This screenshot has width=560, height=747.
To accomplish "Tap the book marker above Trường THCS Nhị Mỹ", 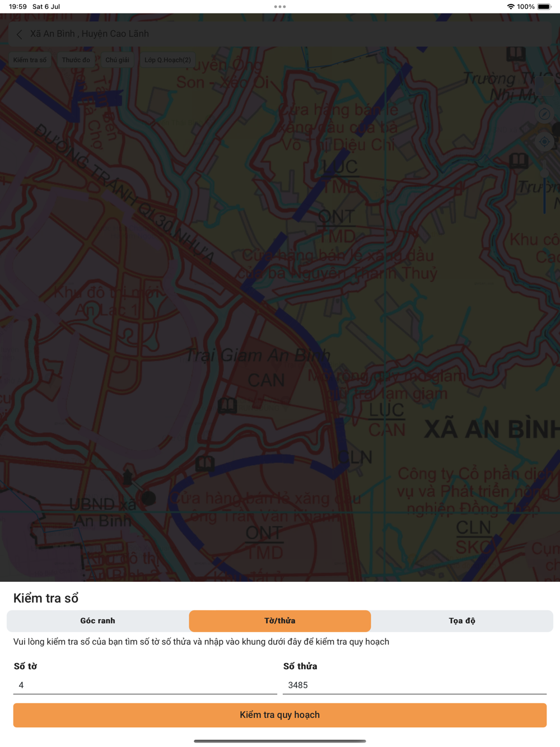I will pos(516,54).
